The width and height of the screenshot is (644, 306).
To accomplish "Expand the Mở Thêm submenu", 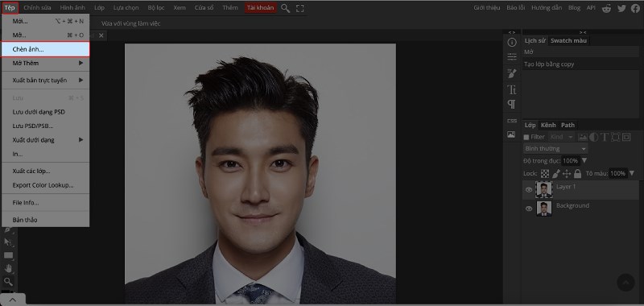I will coord(46,63).
